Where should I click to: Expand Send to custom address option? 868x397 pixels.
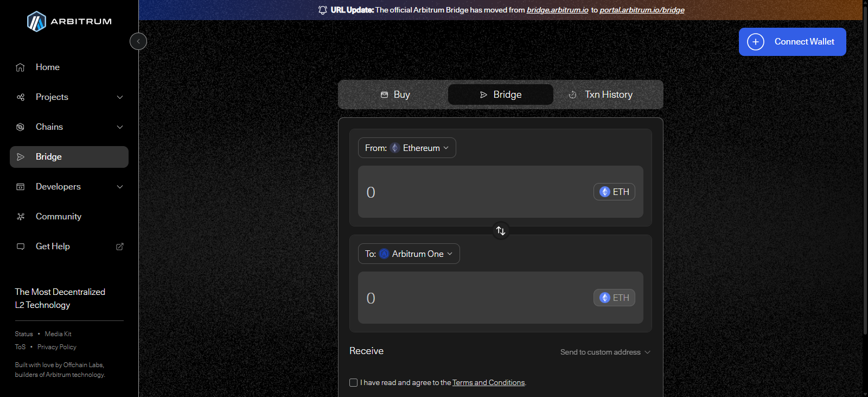[605, 352]
